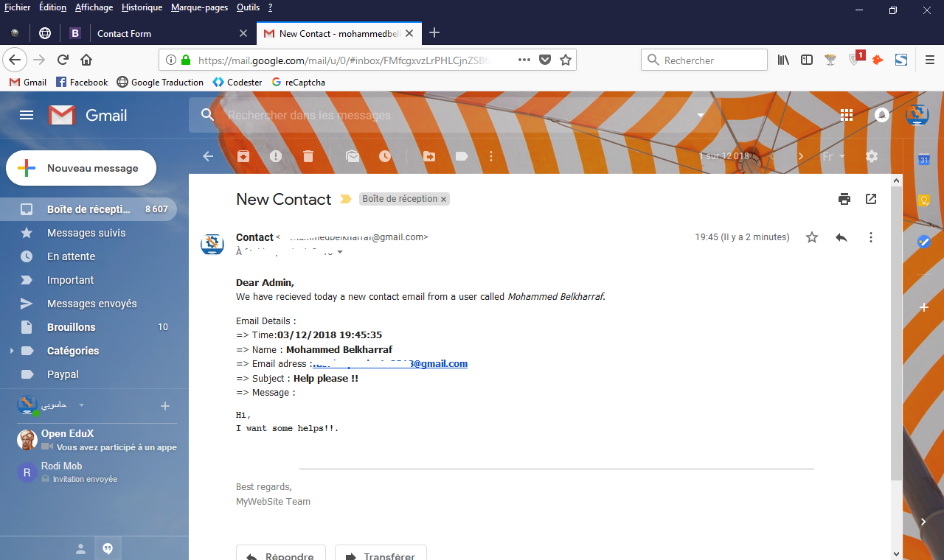The image size is (944, 560).
Task: Open the Outils menu
Action: [x=249, y=7]
